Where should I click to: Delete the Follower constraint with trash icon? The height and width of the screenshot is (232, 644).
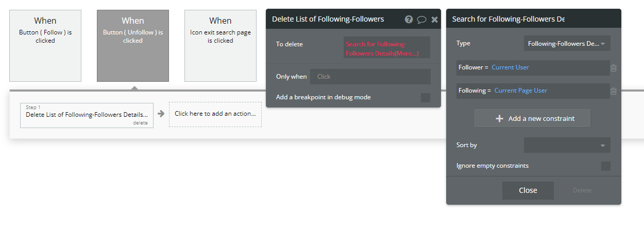point(614,68)
